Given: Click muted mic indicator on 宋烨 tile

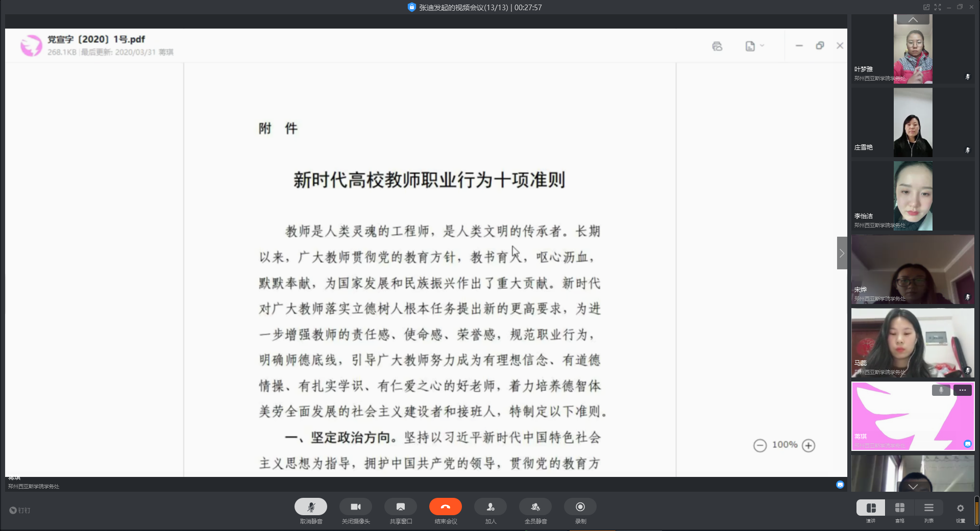Looking at the screenshot, I should click(967, 297).
